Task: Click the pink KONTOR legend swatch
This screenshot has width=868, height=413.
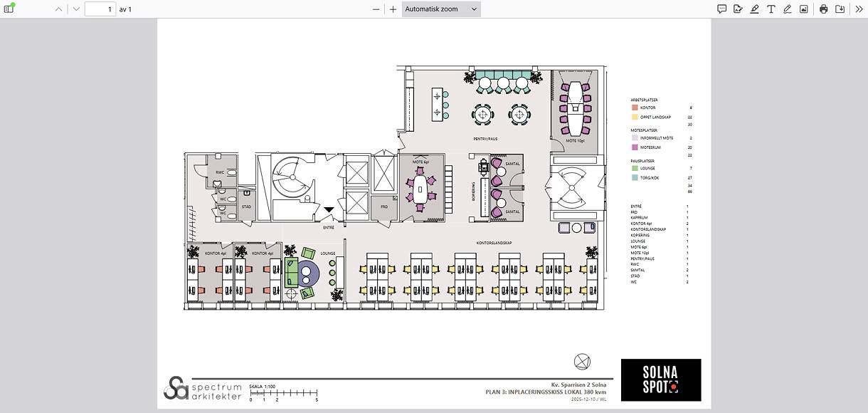Action: [634, 108]
